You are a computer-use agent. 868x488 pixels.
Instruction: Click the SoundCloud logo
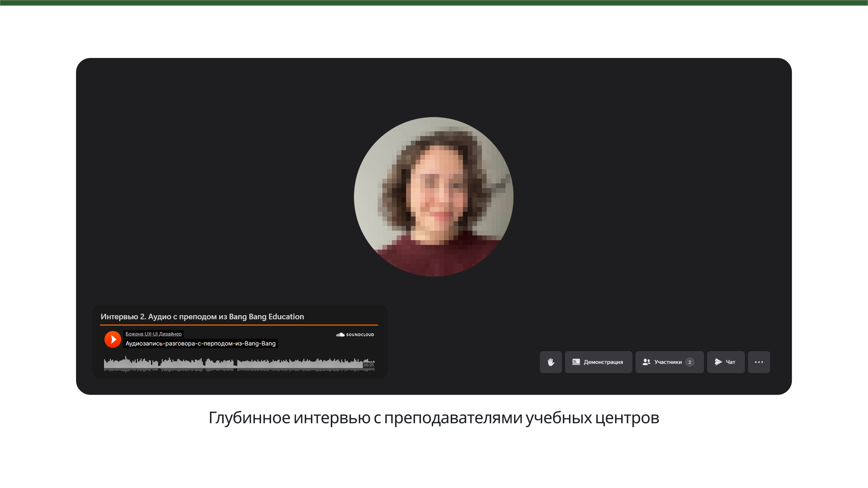(355, 334)
